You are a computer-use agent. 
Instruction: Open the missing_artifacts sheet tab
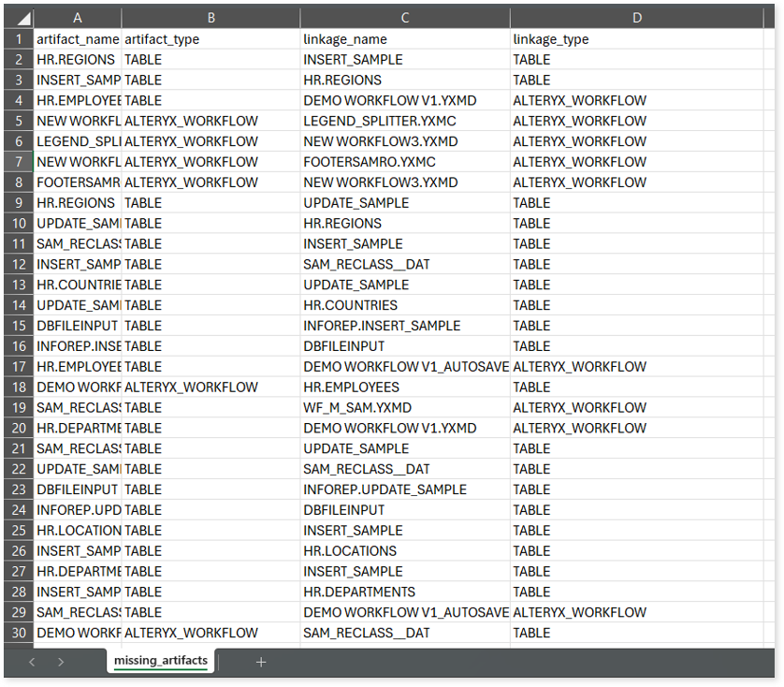(160, 661)
